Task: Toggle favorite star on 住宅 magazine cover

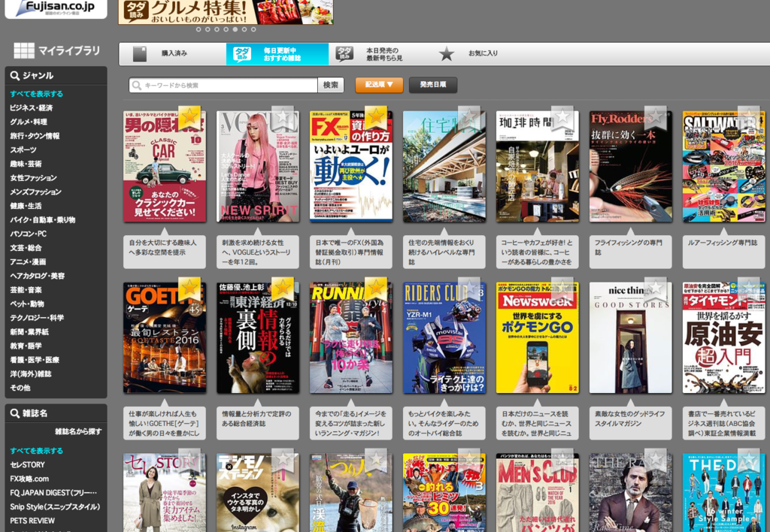Action: coord(469,117)
